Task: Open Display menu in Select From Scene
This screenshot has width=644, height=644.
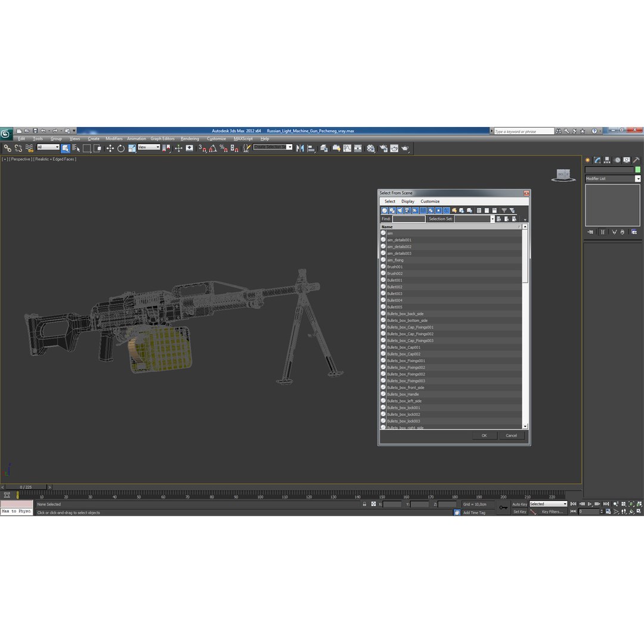Action: point(408,202)
